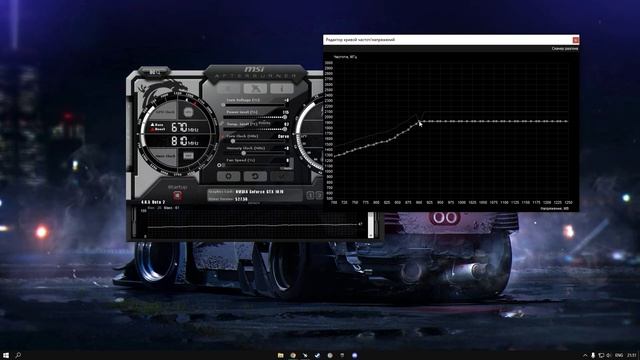Toggle the Fan Speed auto button
640x360 pixels.
click(287, 168)
